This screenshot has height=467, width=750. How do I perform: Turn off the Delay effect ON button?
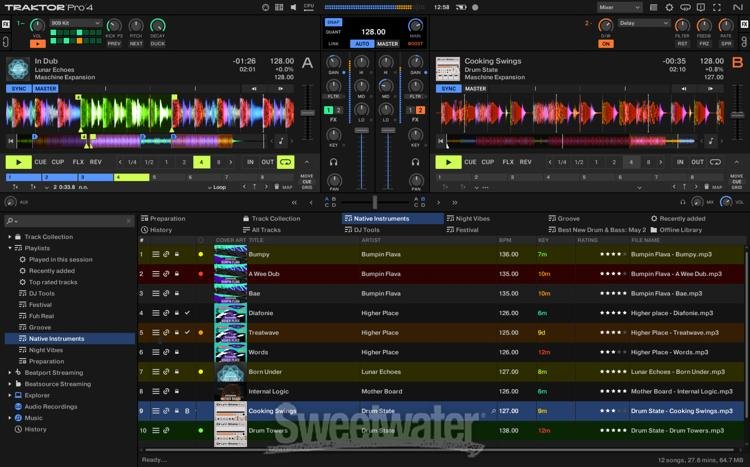[x=606, y=44]
